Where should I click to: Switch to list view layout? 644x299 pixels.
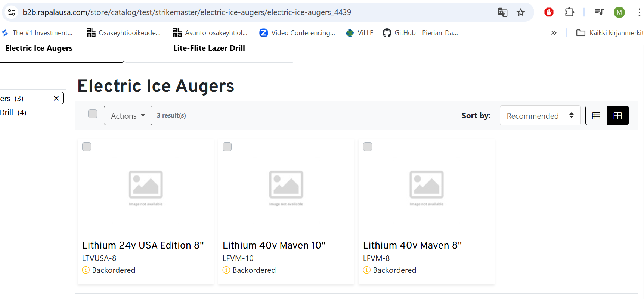(x=596, y=116)
